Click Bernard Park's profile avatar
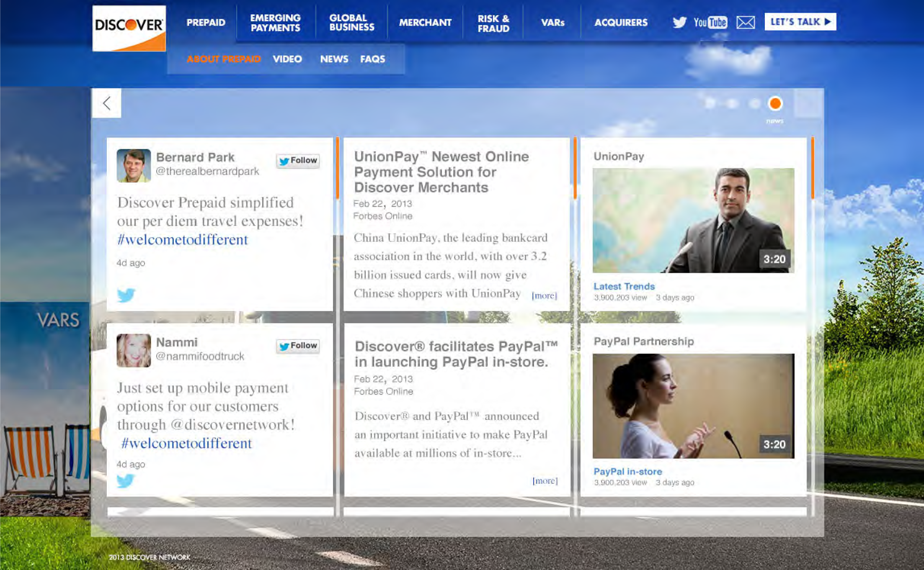 click(x=134, y=166)
